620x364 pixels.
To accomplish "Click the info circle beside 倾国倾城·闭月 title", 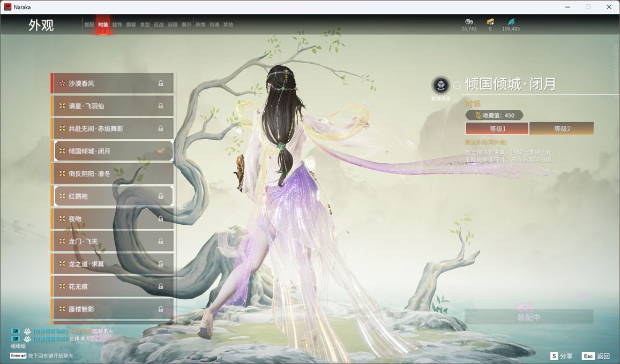I will (x=457, y=85).
